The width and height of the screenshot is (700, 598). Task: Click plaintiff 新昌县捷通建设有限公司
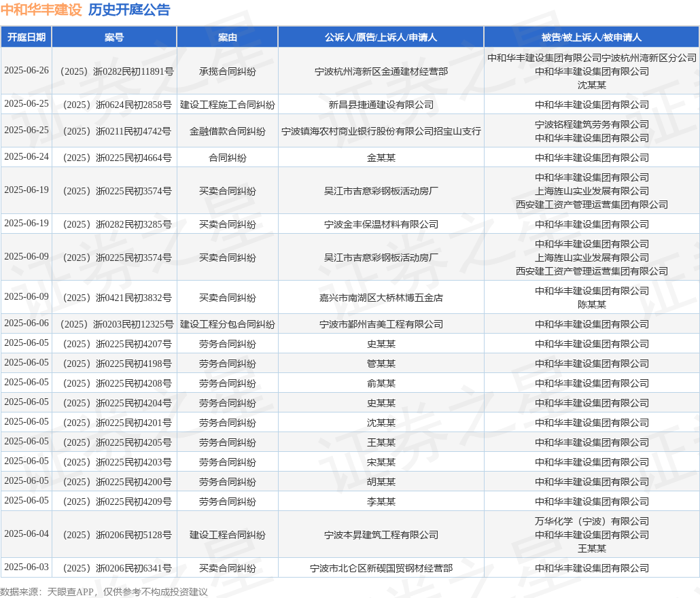pyautogui.click(x=381, y=105)
